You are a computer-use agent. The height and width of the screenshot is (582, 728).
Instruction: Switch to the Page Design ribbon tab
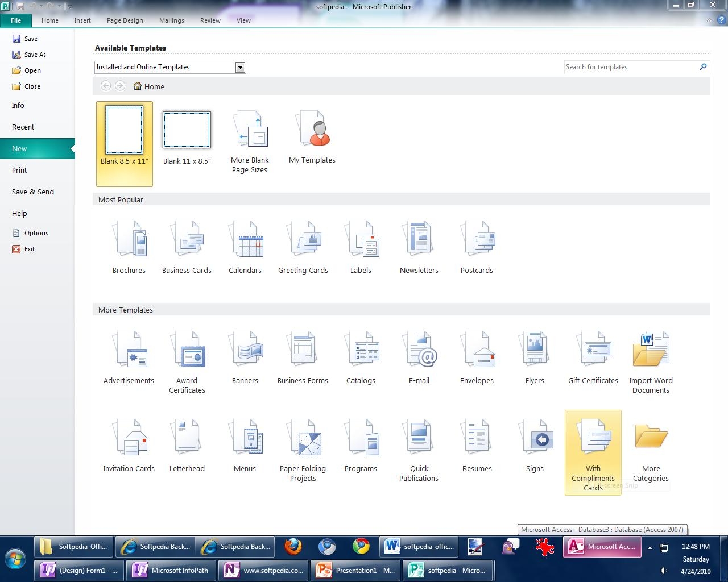click(x=125, y=20)
